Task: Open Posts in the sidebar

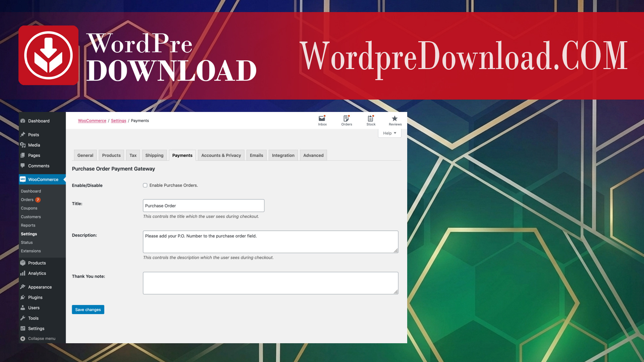Action: coord(34,135)
